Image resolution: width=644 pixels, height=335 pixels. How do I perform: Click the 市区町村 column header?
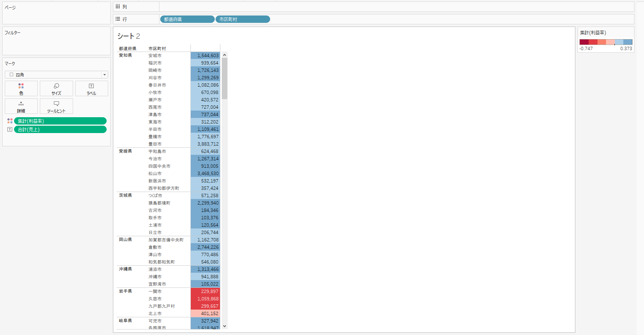click(157, 49)
